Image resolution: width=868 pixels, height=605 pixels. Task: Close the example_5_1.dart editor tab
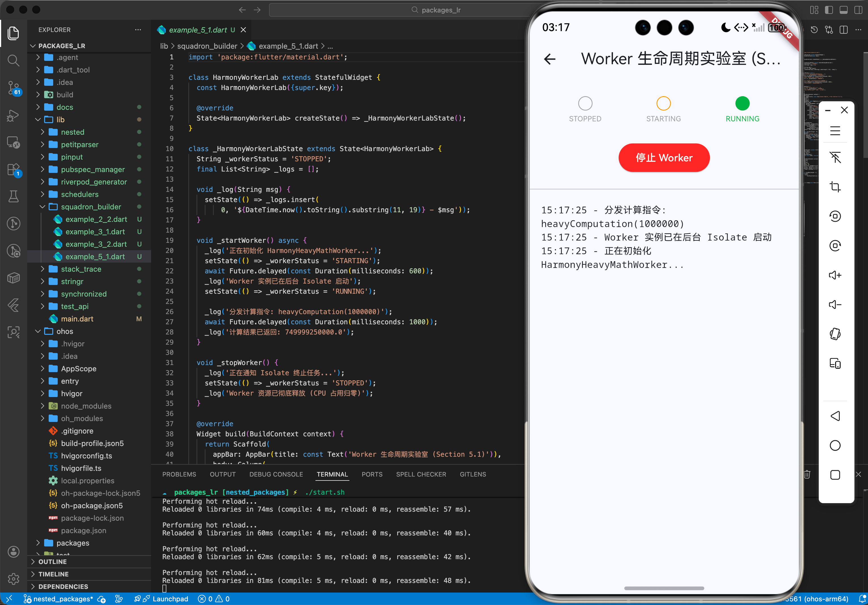(x=244, y=29)
